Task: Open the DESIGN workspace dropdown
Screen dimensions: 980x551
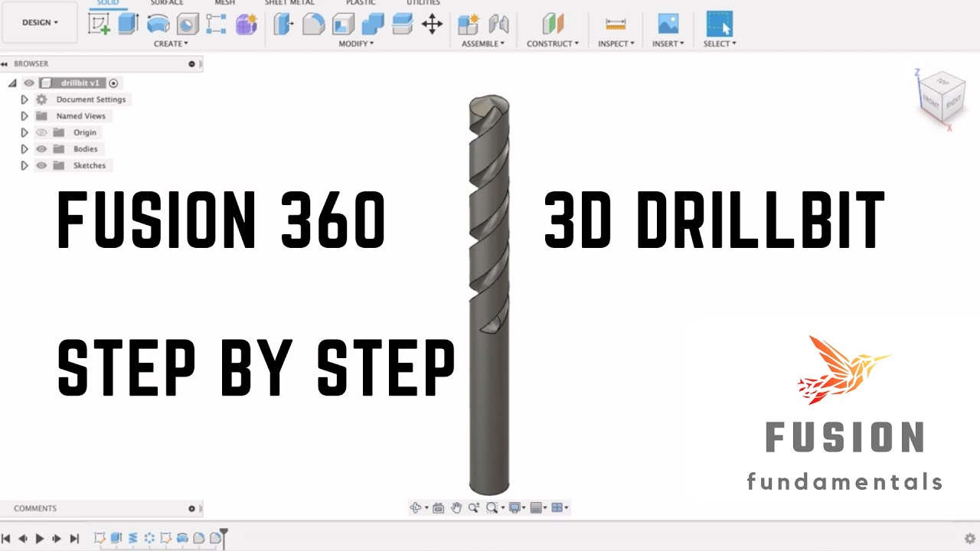Action: (40, 22)
